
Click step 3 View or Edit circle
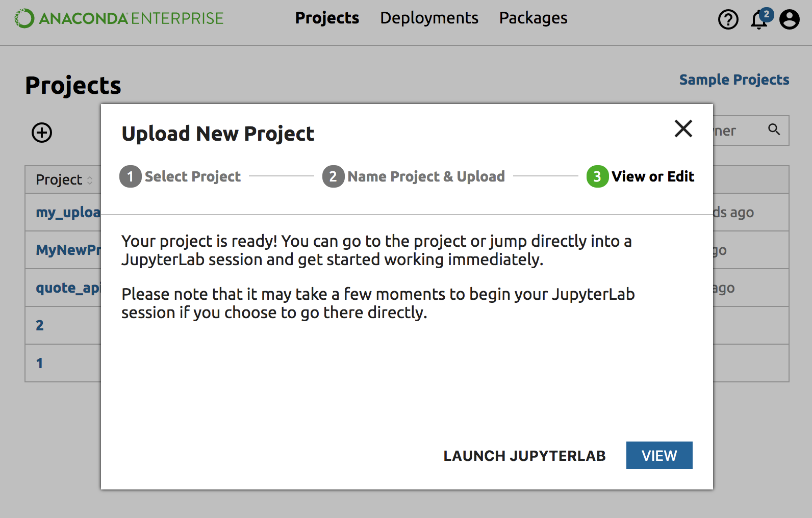point(597,176)
